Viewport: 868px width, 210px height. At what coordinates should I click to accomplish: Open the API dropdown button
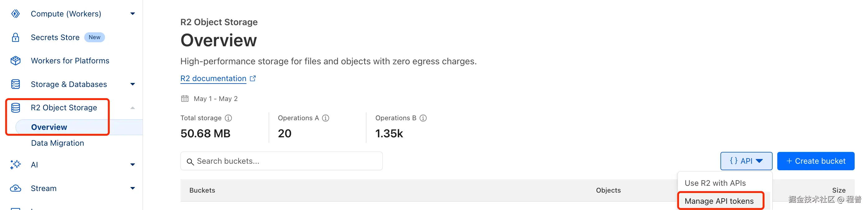(746, 162)
